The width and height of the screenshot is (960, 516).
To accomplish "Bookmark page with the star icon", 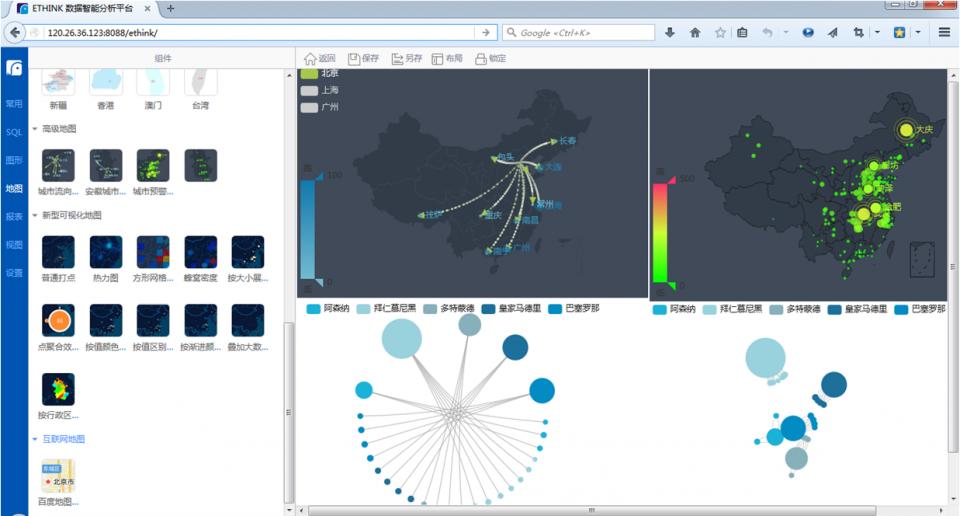I will pyautogui.click(x=720, y=32).
